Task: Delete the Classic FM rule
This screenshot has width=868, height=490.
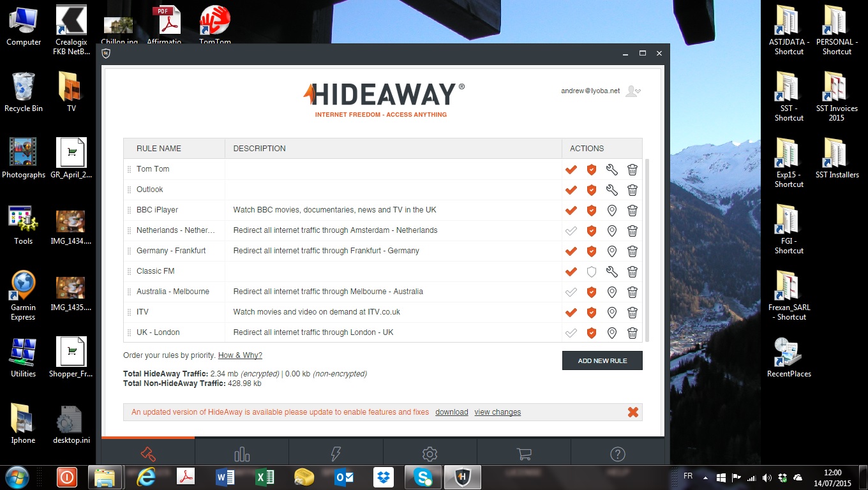Action: (632, 272)
